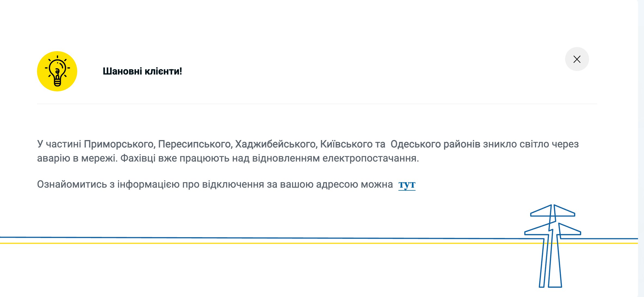Screen dimensions: 644x297
Task: Click the word "Хаджибейського" in the notice
Action: [x=276, y=144]
